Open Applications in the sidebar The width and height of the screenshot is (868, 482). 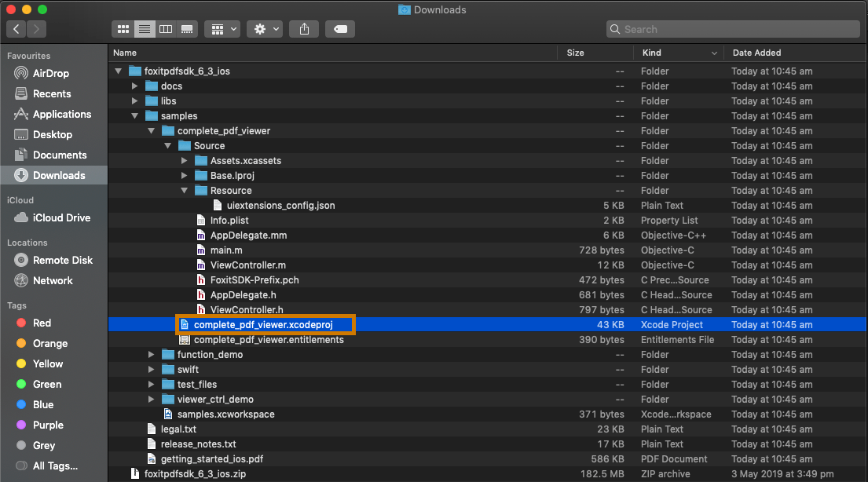point(53,114)
